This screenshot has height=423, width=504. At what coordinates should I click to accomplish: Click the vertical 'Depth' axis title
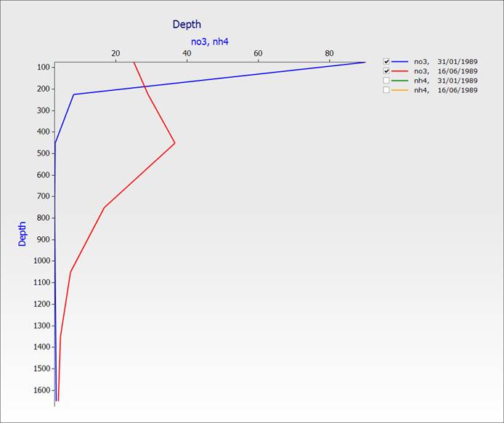pos(22,234)
